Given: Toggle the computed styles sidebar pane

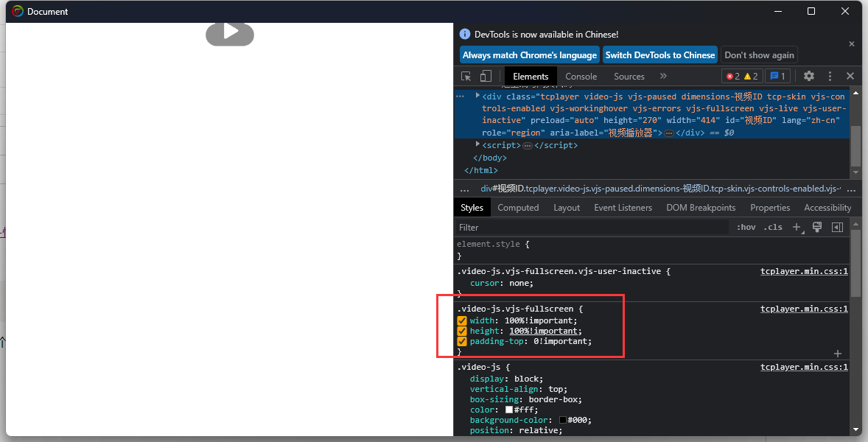Looking at the screenshot, I should click(x=838, y=228).
